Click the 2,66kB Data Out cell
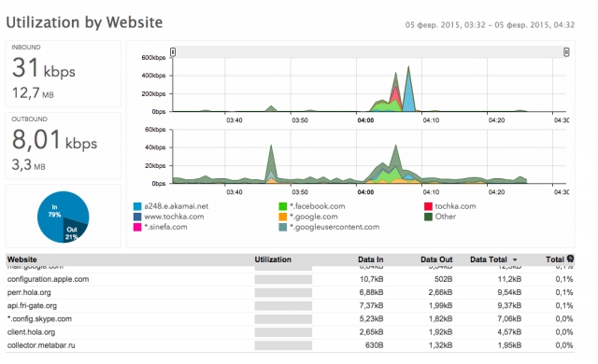 440,292
